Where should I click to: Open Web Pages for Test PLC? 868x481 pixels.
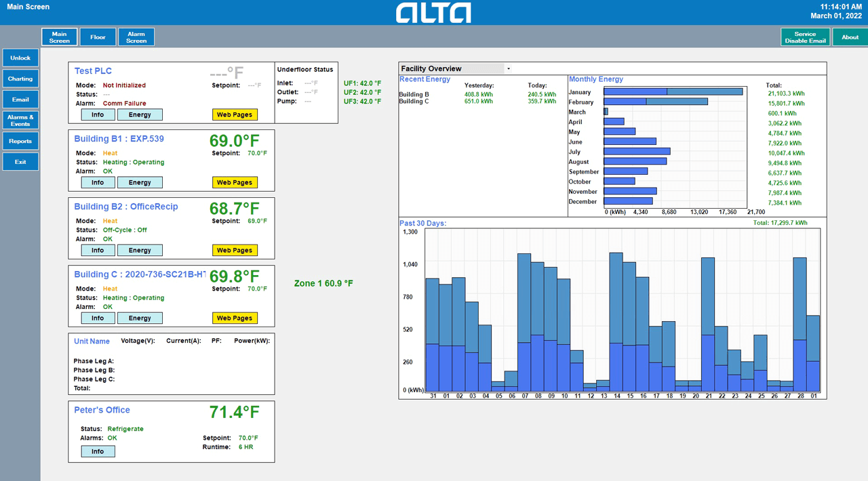coord(235,114)
